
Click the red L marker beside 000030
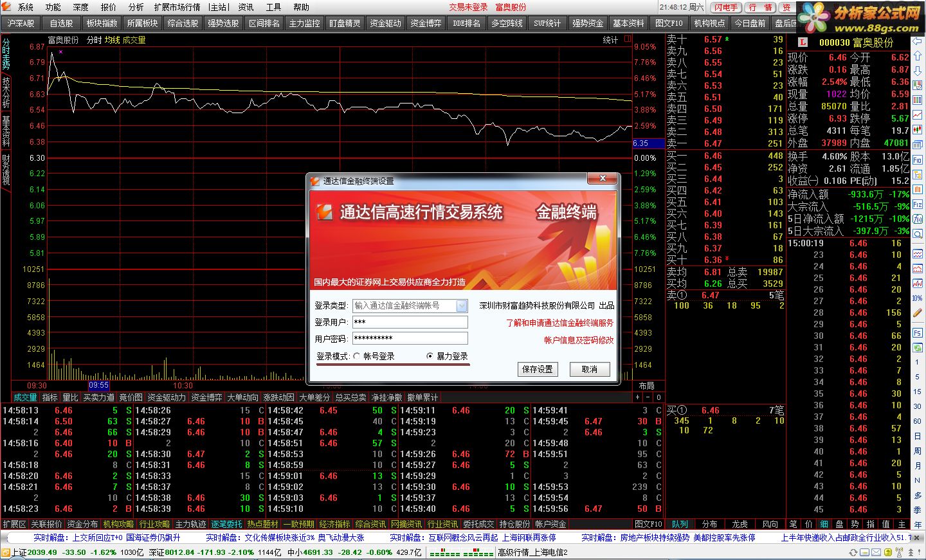[803, 42]
